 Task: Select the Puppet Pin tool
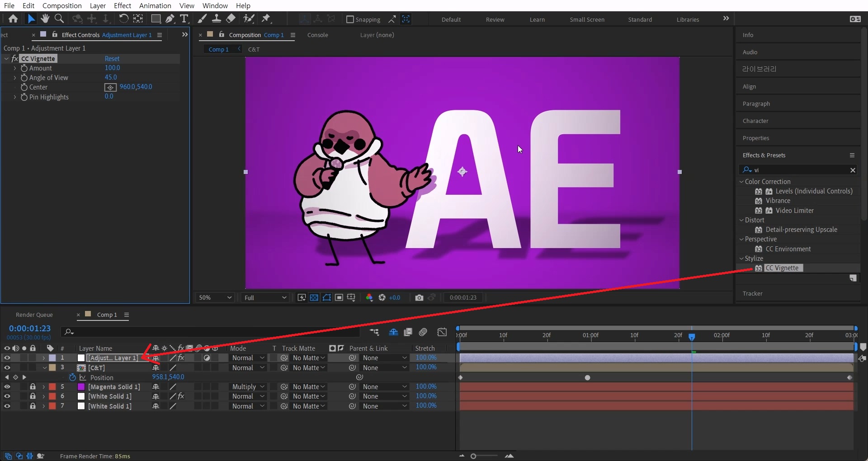(x=266, y=19)
